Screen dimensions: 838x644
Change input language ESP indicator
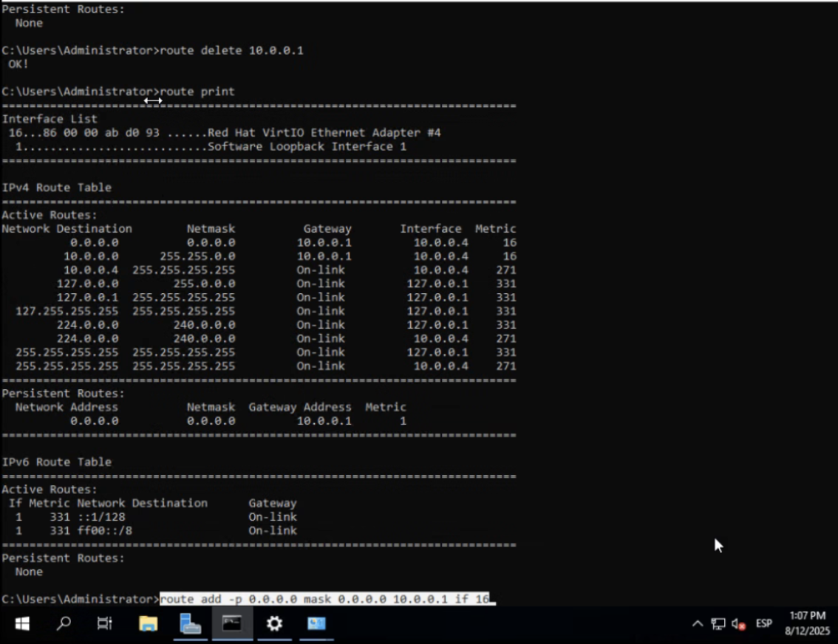click(763, 623)
